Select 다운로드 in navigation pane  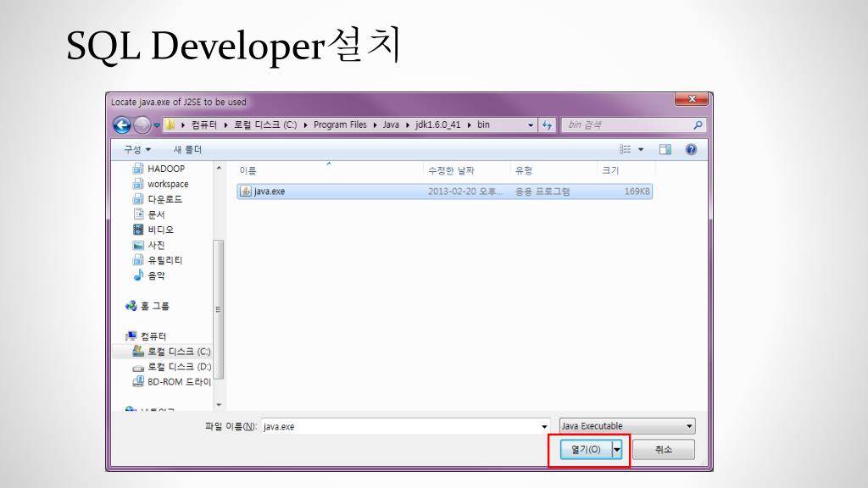point(158,199)
